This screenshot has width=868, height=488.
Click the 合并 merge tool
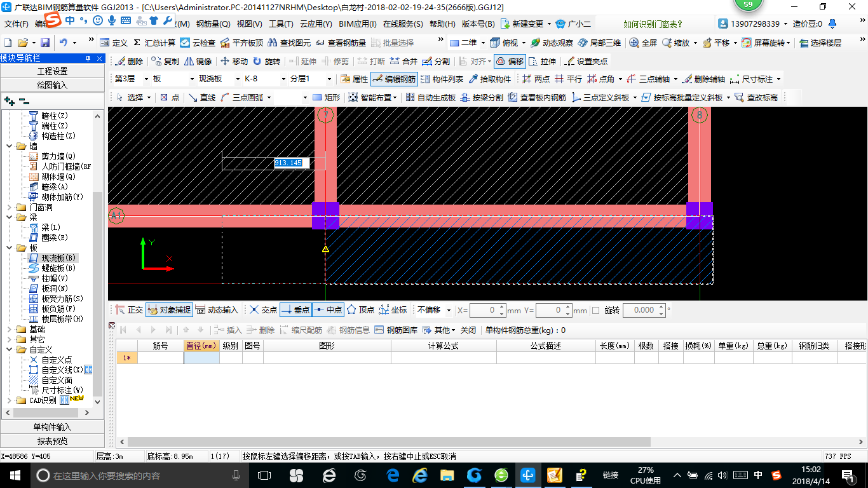pyautogui.click(x=403, y=62)
